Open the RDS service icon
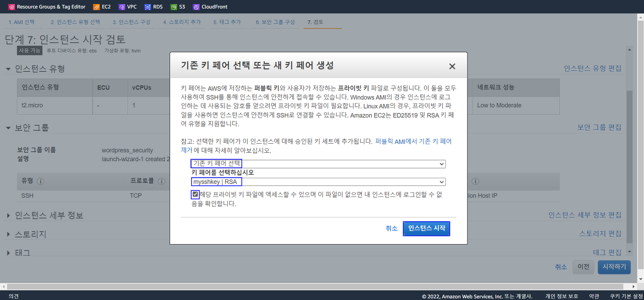The width and height of the screenshot is (644, 300). point(147,7)
